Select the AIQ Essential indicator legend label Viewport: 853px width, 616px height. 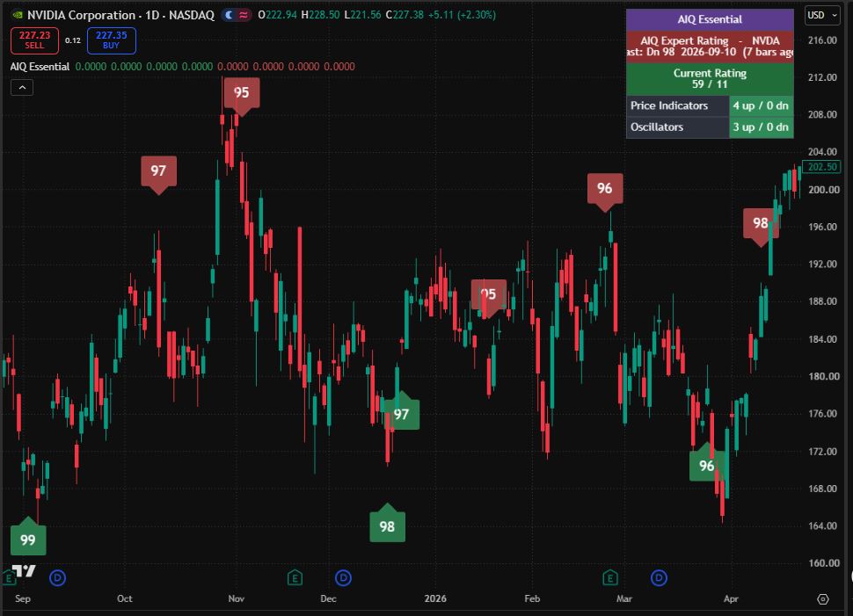click(40, 67)
